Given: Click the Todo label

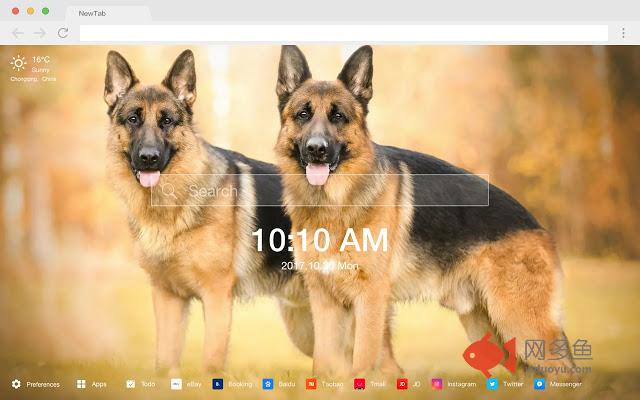Looking at the screenshot, I should click(x=148, y=384).
